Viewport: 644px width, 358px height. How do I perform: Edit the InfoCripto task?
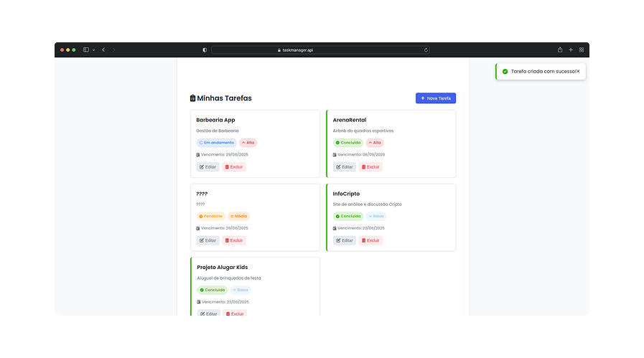pyautogui.click(x=344, y=240)
